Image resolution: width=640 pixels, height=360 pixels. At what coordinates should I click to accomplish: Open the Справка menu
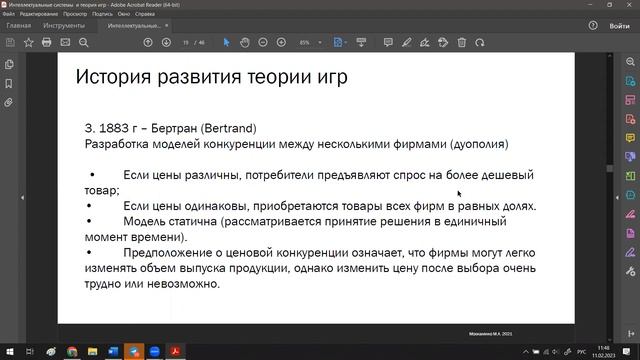[145, 14]
